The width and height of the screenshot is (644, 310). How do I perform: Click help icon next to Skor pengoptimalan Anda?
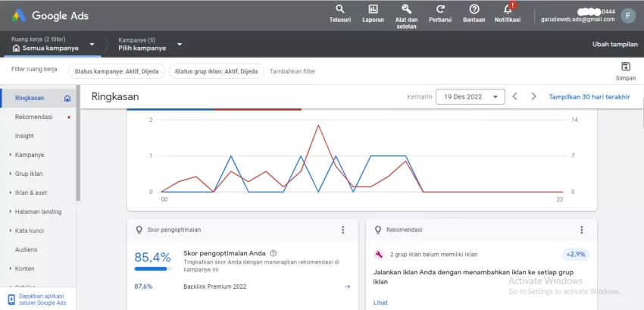tap(274, 253)
